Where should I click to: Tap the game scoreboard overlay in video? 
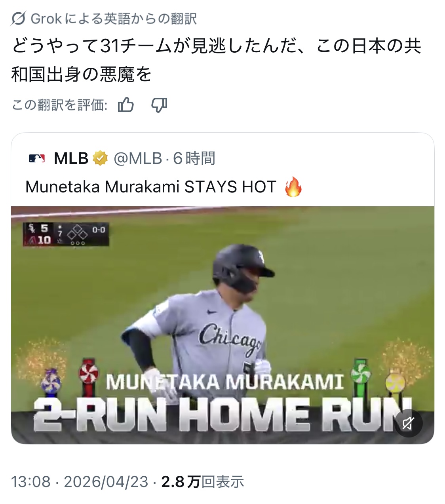[x=66, y=234]
